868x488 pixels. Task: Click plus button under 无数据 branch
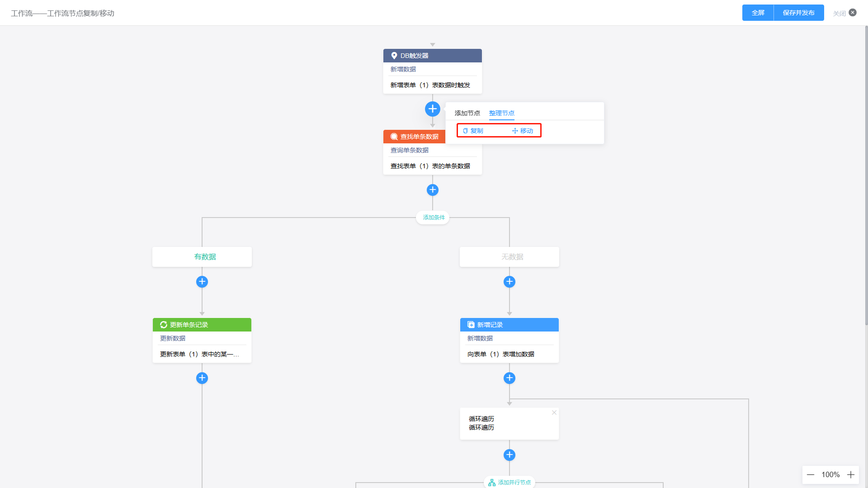[509, 282]
